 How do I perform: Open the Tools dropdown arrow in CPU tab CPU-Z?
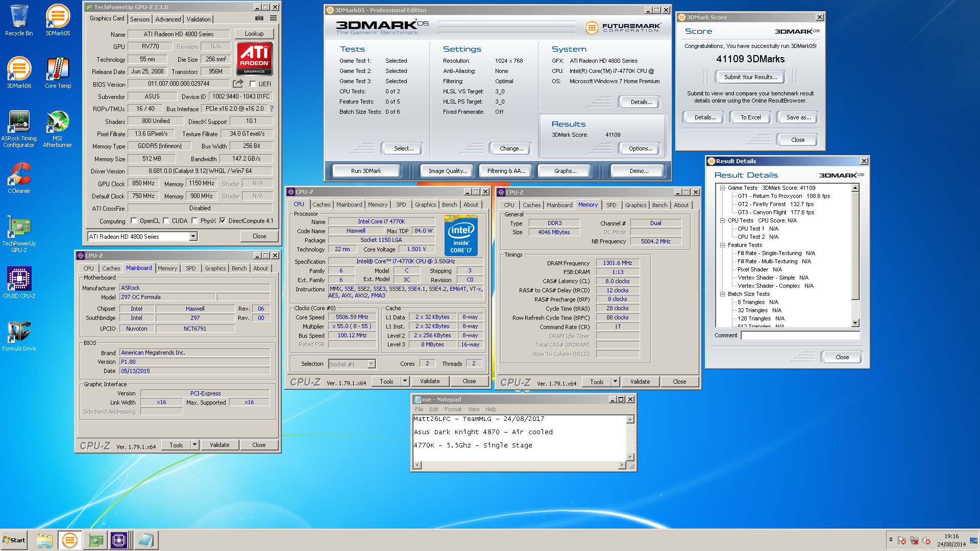click(405, 381)
